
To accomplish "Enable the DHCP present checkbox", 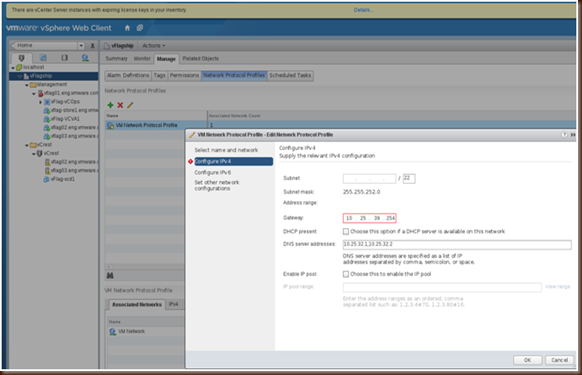I will click(346, 232).
